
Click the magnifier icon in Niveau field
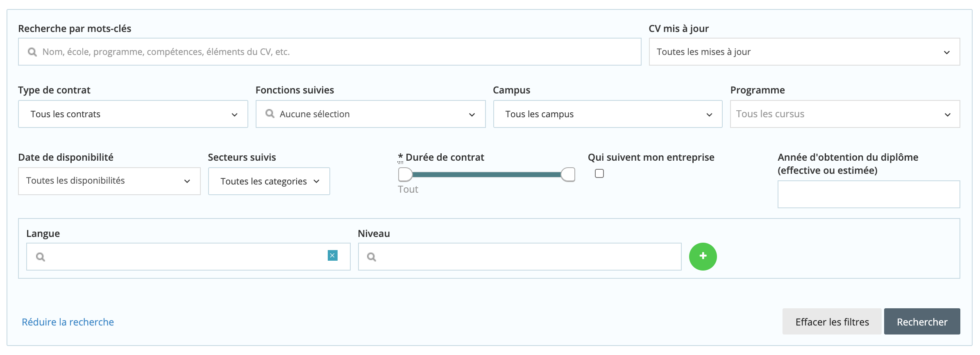pos(371,257)
